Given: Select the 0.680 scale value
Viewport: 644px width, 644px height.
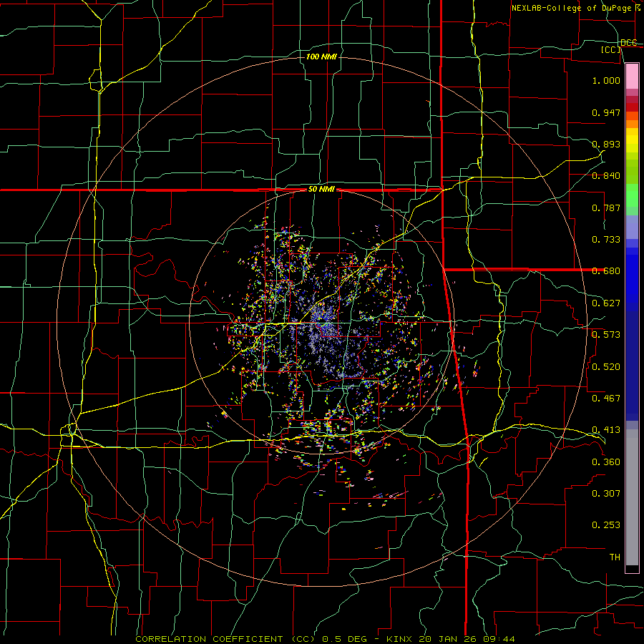Looking at the screenshot, I should 606,271.
